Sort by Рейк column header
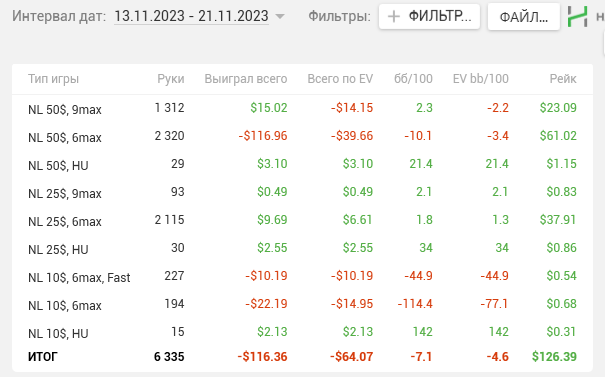 [563, 79]
